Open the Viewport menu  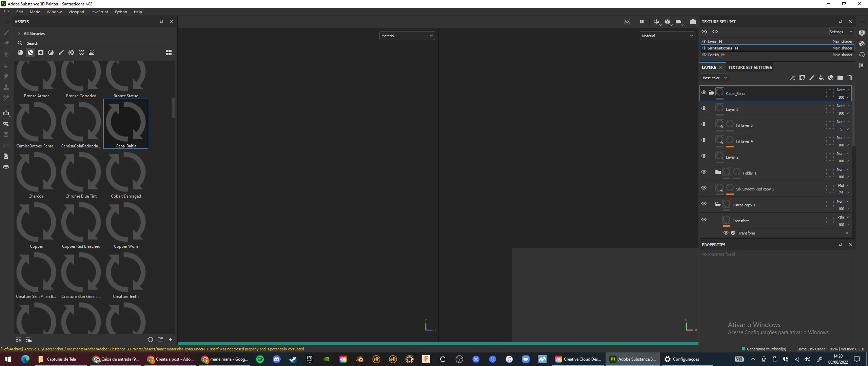click(76, 12)
